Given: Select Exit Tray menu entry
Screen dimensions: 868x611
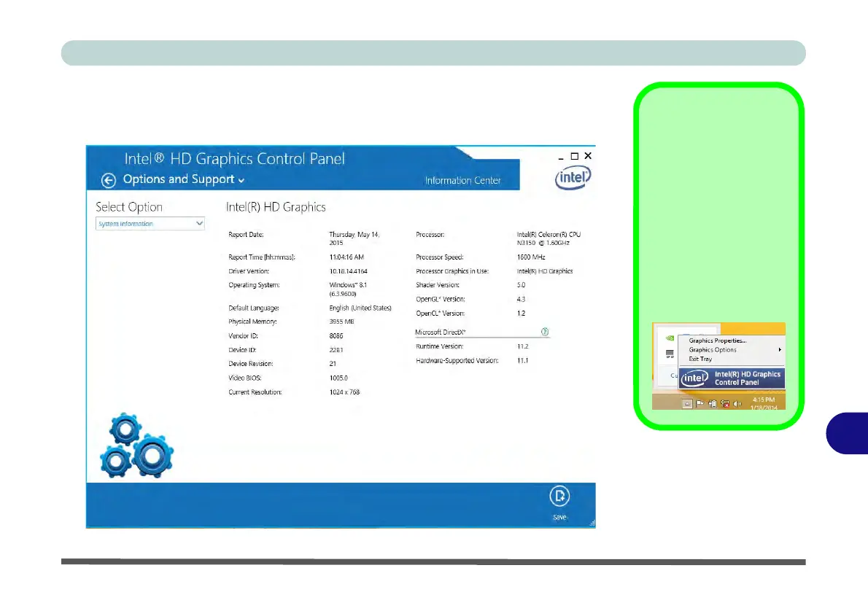Looking at the screenshot, I should point(700,359).
